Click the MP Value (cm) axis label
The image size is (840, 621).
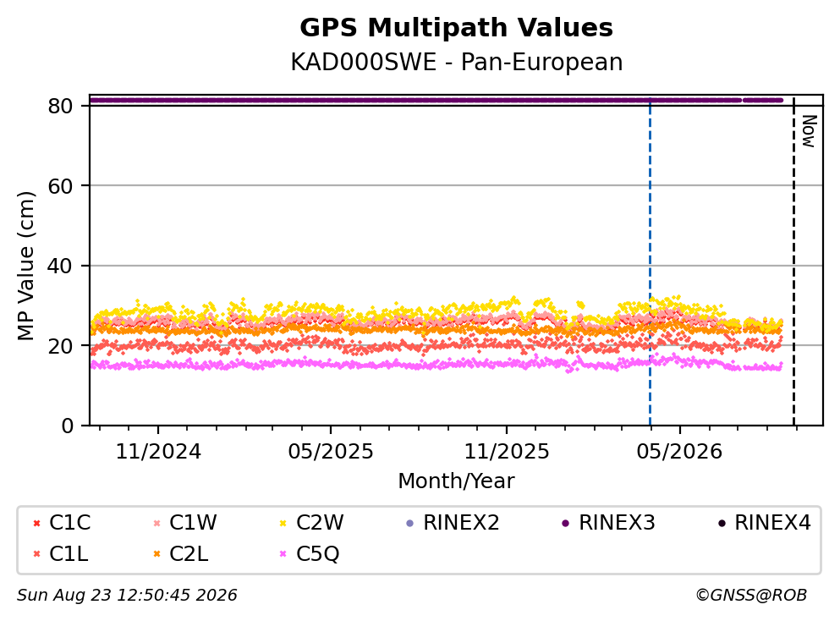(25, 266)
